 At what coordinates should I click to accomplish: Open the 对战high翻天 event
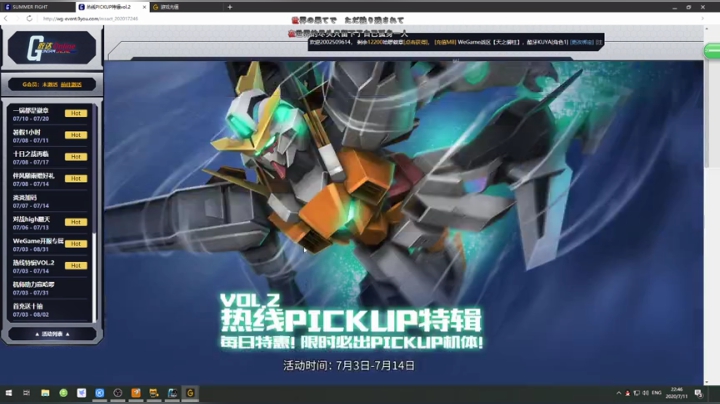[50, 223]
